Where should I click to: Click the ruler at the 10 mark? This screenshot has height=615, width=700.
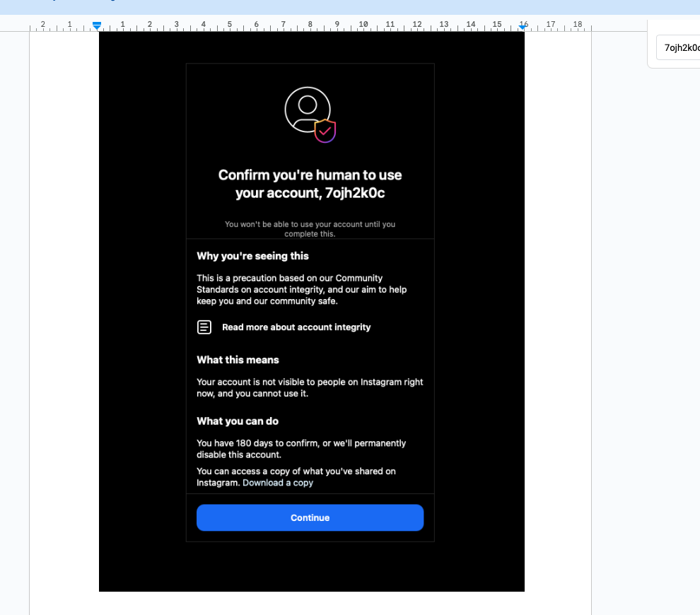tap(363, 25)
